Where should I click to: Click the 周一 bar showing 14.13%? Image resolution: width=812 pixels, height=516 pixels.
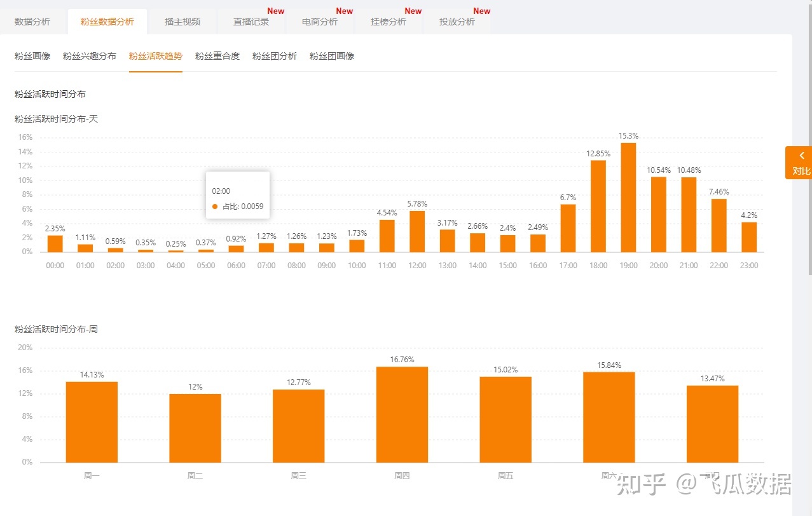(92, 422)
